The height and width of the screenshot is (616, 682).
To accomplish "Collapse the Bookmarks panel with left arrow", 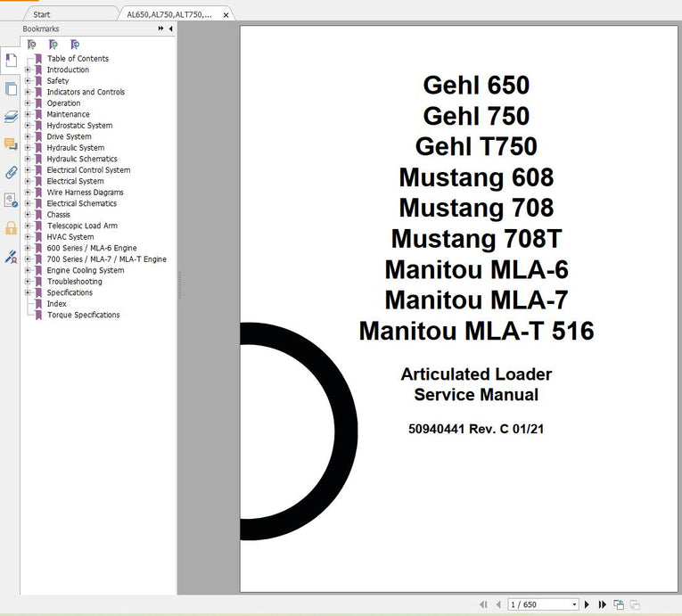I will (x=170, y=29).
